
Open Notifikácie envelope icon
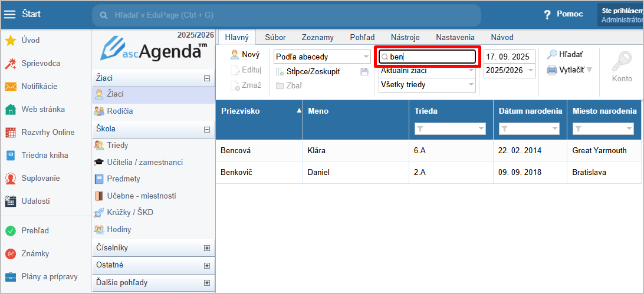point(10,87)
